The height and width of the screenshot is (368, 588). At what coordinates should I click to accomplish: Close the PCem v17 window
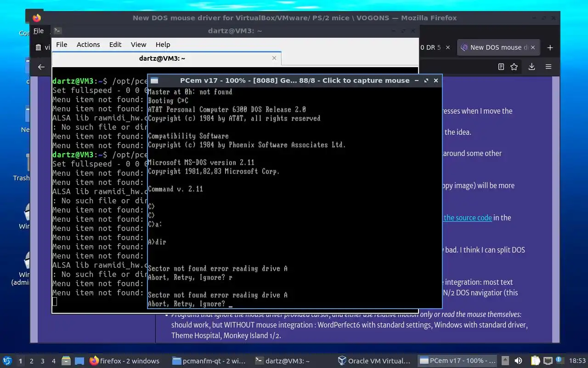[x=436, y=80]
